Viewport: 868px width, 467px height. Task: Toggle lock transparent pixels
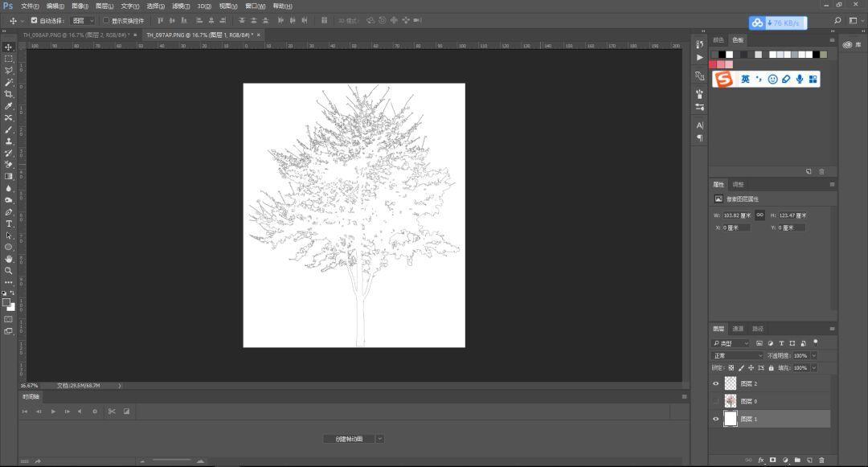731,368
